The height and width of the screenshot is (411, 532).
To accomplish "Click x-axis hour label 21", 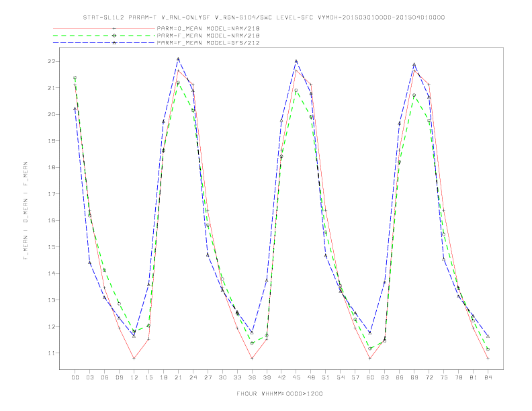I will (178, 377).
